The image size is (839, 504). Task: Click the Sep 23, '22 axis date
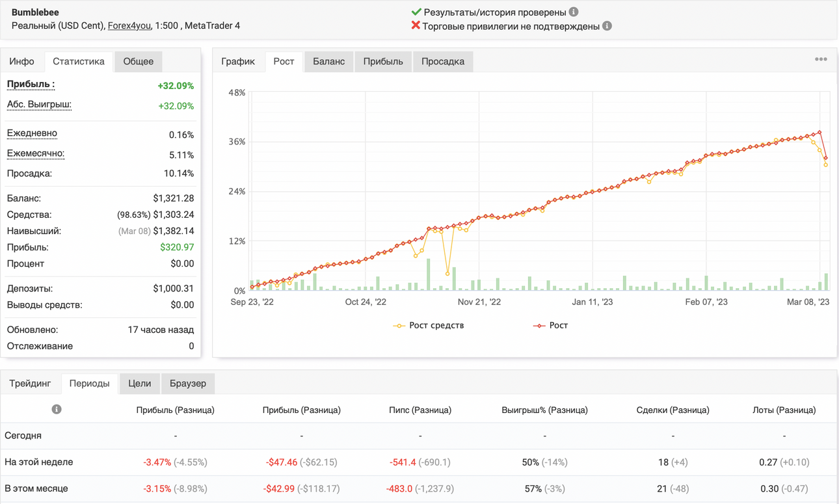252,302
